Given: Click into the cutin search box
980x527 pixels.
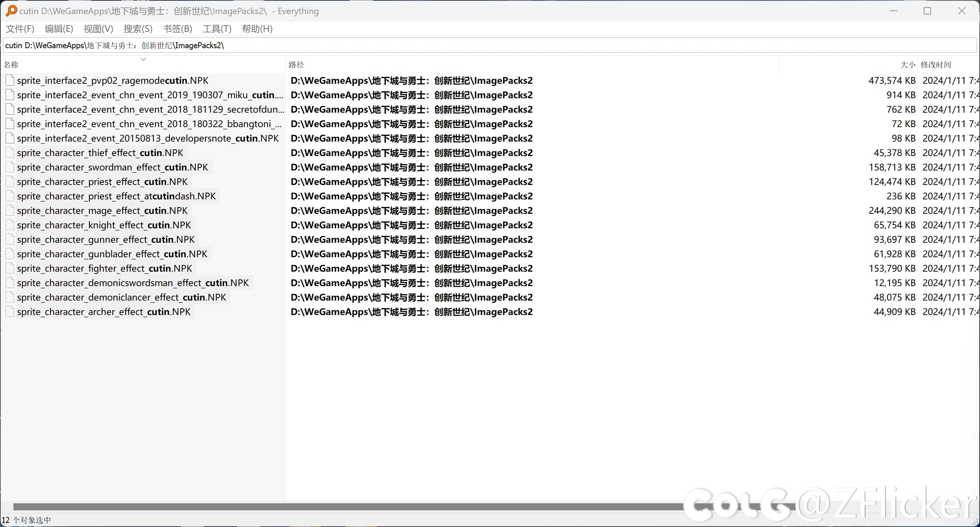Looking at the screenshot, I should pyautogui.click(x=490, y=45).
